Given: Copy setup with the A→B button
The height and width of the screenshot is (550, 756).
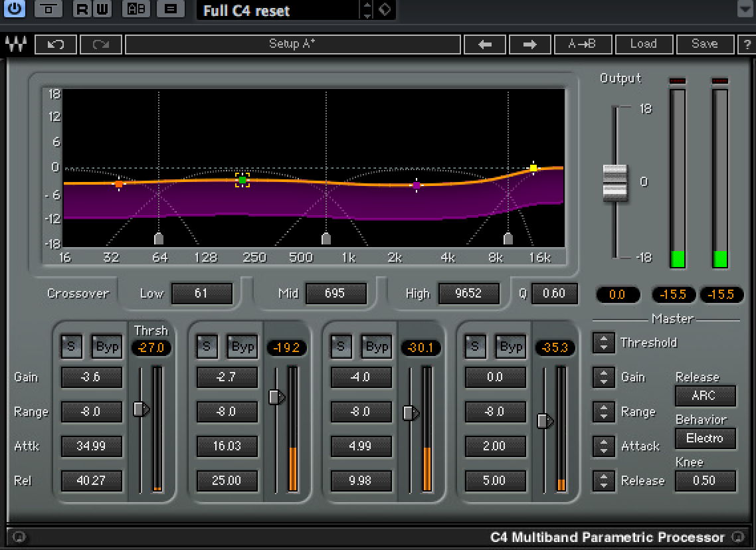Looking at the screenshot, I should tap(583, 45).
